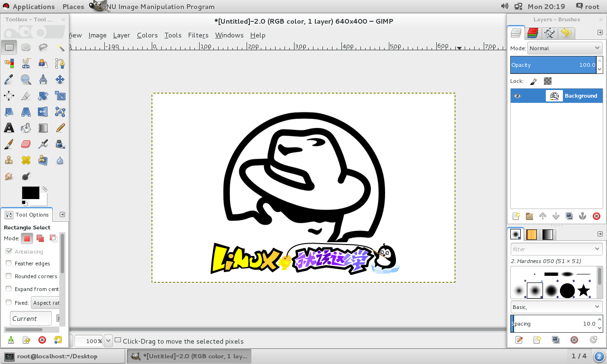Open the brush editor pencil icon
This screenshot has height=364, width=607.
click(519, 339)
